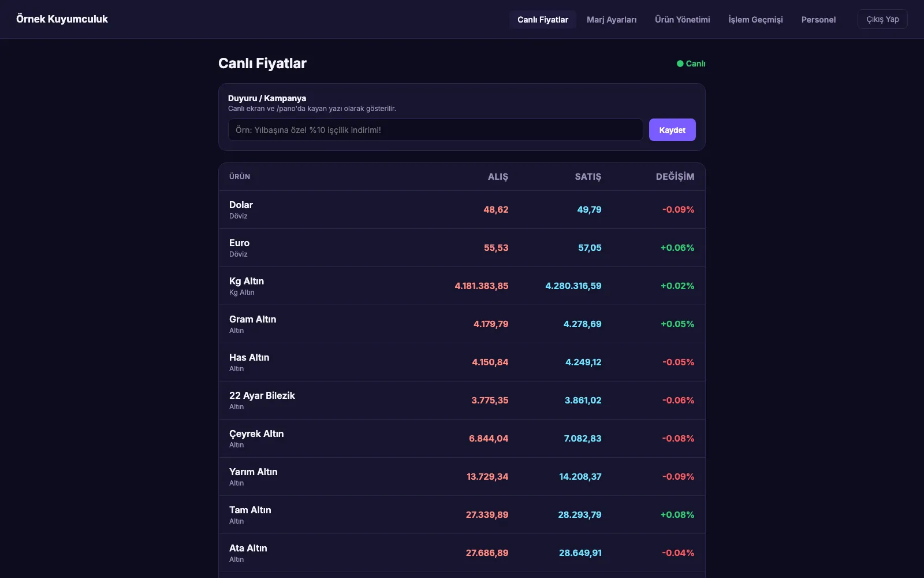Click the Kg Altın product row
Screen dimensions: 924x578
point(462,286)
